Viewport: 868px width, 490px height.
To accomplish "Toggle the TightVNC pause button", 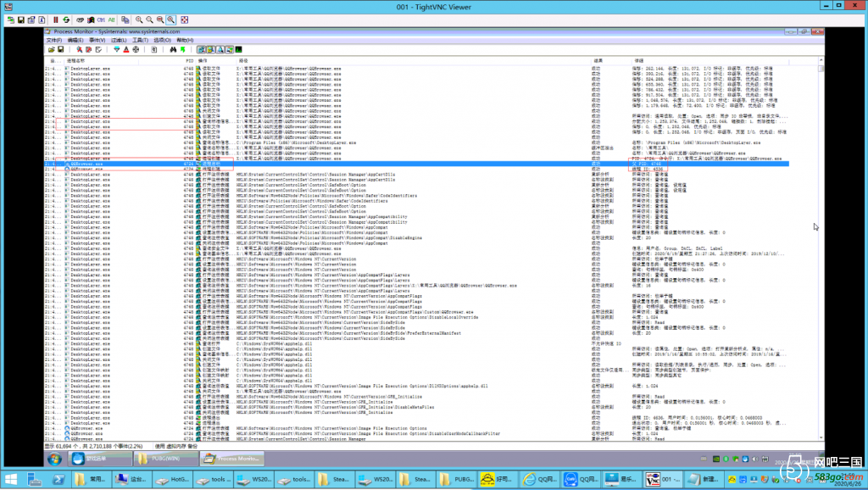I will tap(55, 20).
